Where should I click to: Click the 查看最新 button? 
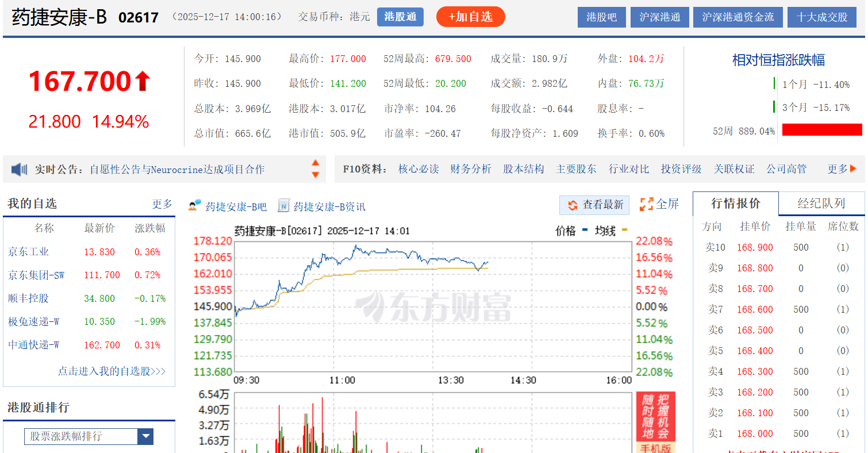(x=594, y=205)
